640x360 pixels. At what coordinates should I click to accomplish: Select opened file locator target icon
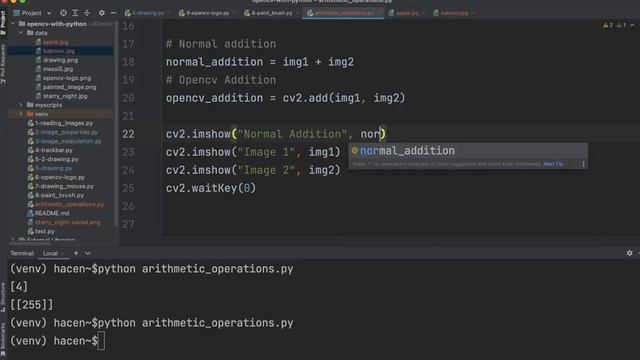[63, 13]
